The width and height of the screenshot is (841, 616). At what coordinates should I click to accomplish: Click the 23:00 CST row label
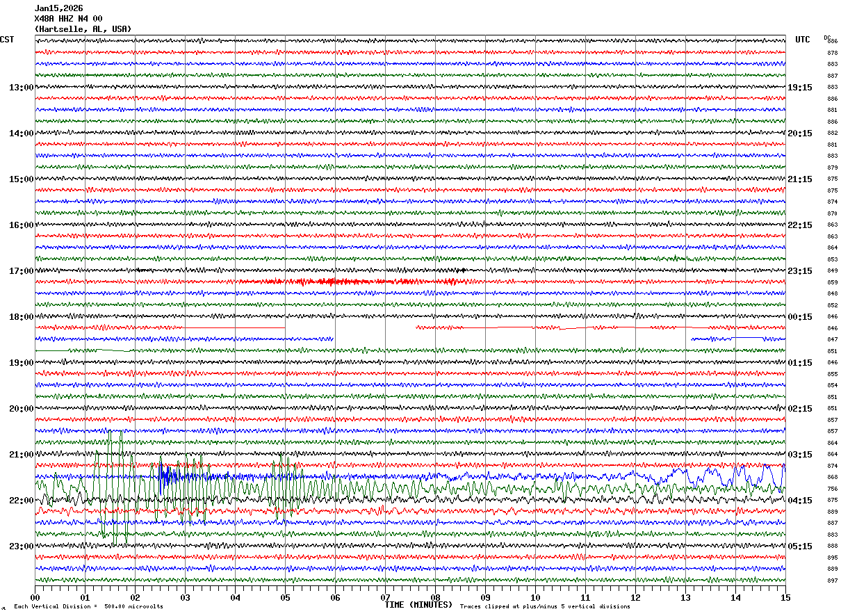pyautogui.click(x=21, y=546)
